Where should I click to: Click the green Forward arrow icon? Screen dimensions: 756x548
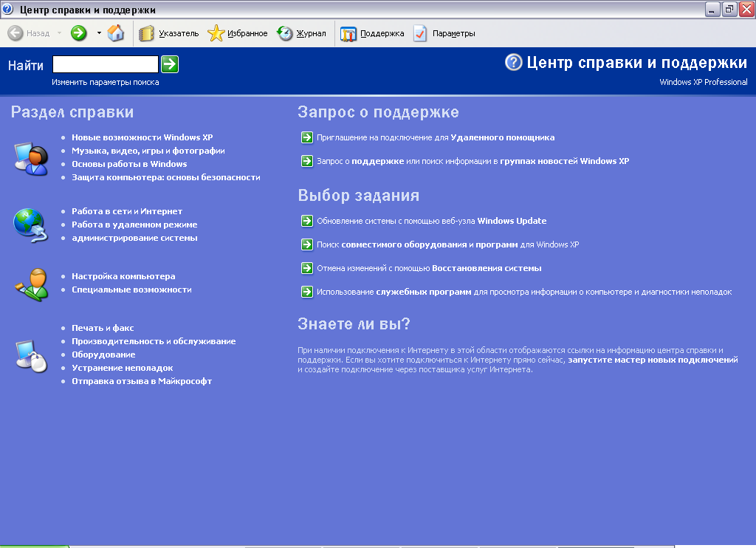[78, 32]
